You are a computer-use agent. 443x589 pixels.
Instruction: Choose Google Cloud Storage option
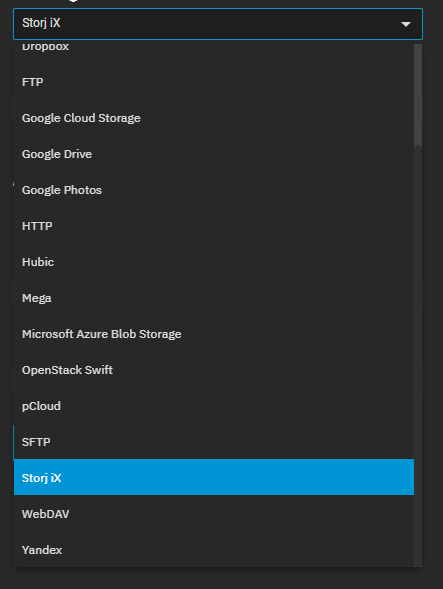[x=214, y=118]
